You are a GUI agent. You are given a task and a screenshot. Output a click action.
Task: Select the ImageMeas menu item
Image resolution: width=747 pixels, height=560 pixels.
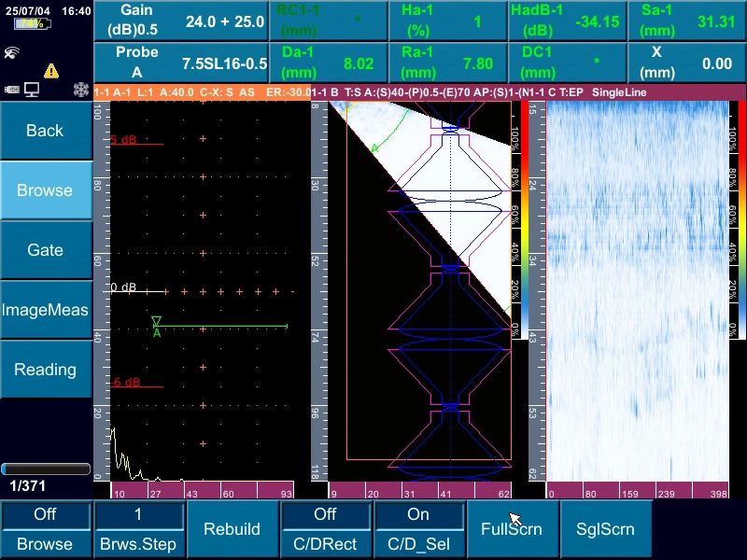[x=46, y=310]
